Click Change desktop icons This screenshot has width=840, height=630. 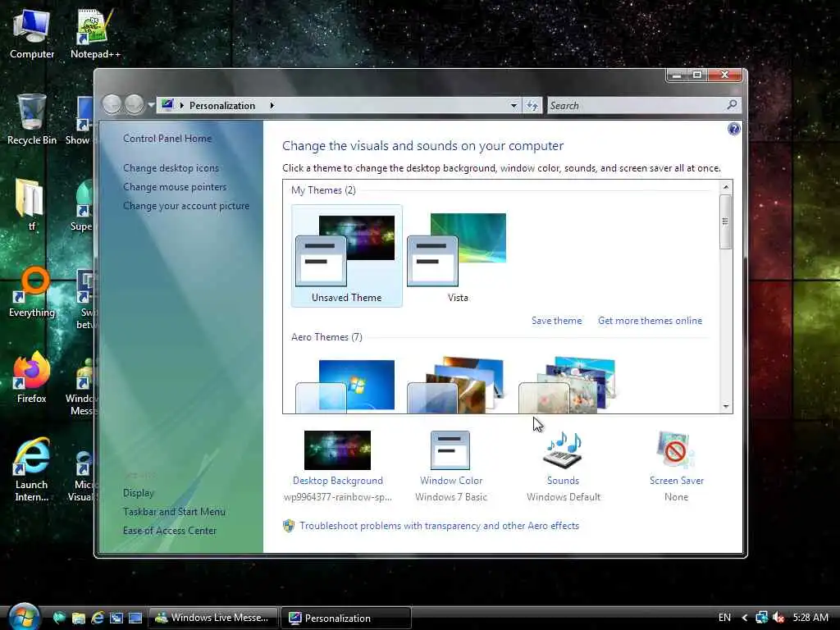coord(171,167)
